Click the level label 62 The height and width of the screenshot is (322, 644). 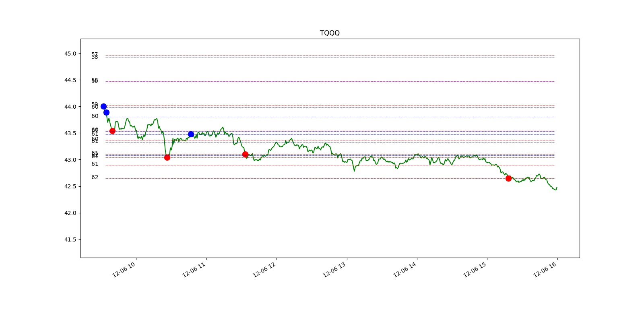tap(95, 178)
